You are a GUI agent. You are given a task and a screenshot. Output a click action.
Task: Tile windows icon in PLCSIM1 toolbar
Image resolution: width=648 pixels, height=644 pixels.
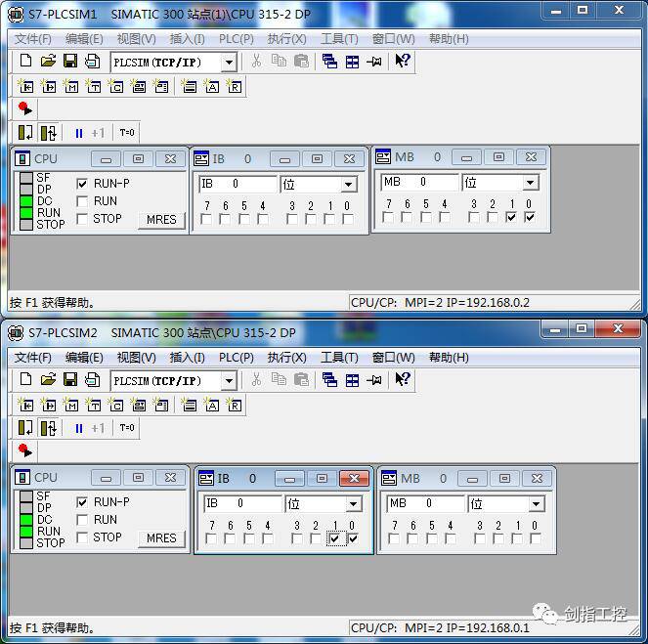coord(352,62)
